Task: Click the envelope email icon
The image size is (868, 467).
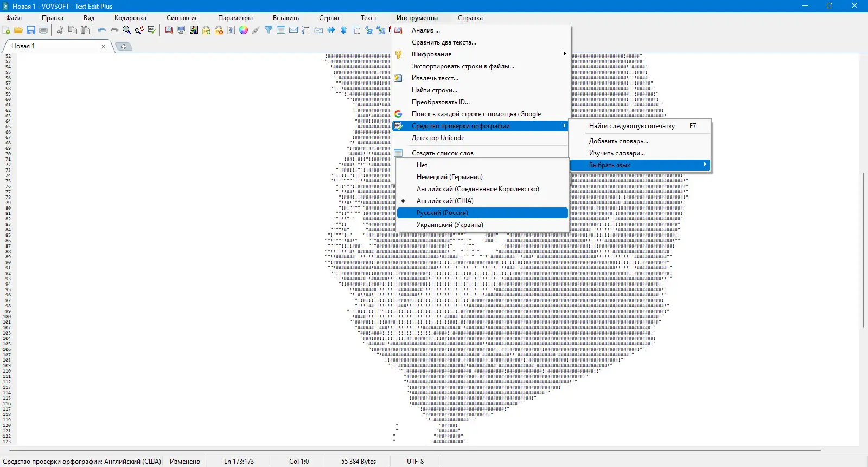Action: 293,30
